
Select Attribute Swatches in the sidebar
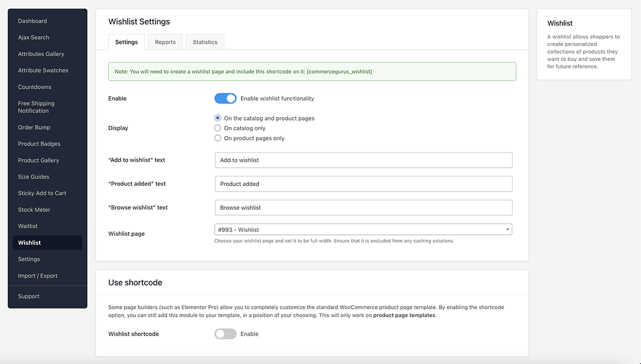pyautogui.click(x=43, y=70)
